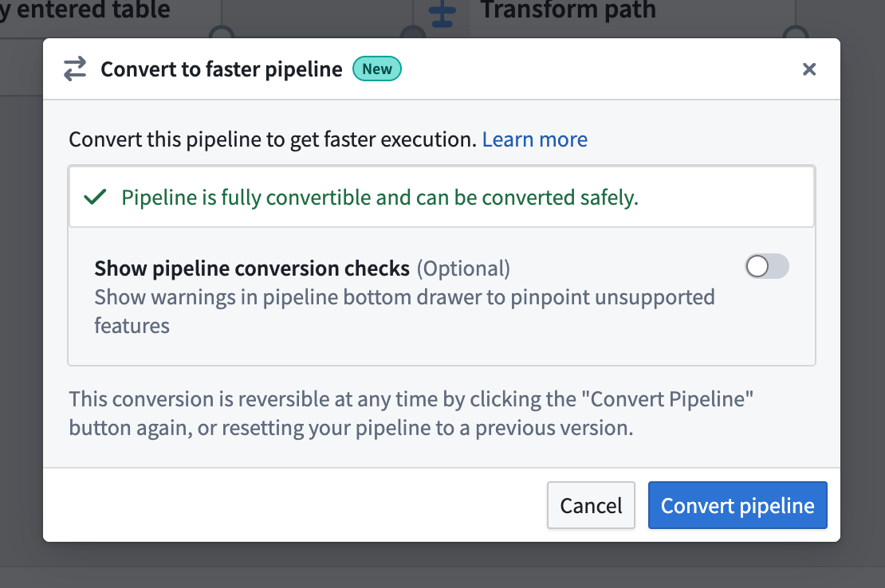Viewport: 885px width, 588px height.
Task: Dismiss the dialog with the X
Action: click(x=809, y=69)
